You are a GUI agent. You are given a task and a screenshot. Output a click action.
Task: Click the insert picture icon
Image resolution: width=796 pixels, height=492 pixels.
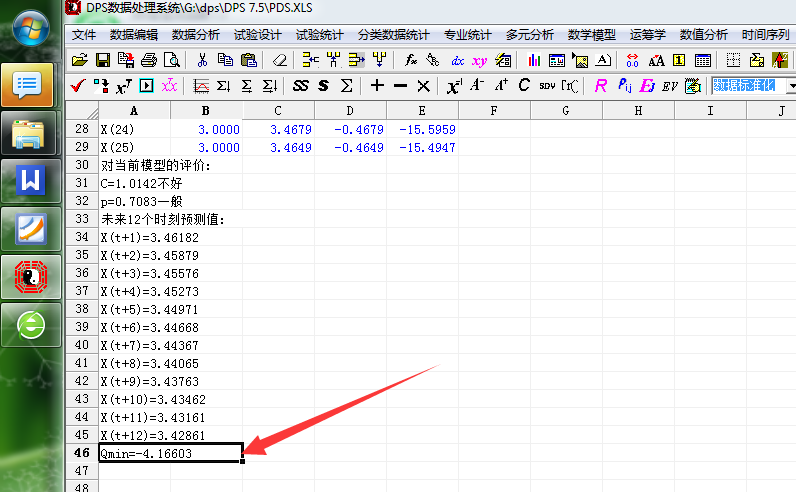[x=580, y=60]
